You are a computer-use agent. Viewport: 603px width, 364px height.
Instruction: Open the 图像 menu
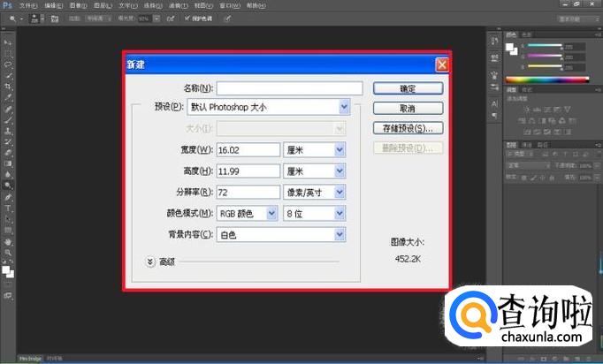click(x=79, y=6)
